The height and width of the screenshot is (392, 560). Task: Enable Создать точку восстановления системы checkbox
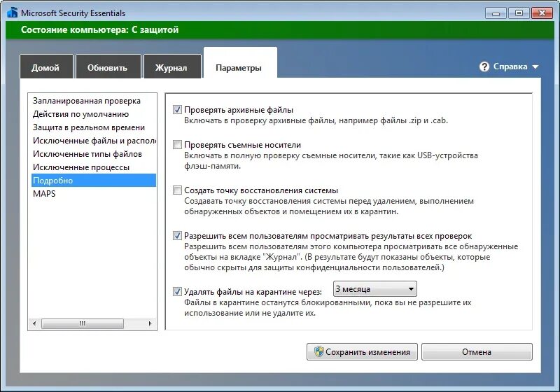(177, 190)
